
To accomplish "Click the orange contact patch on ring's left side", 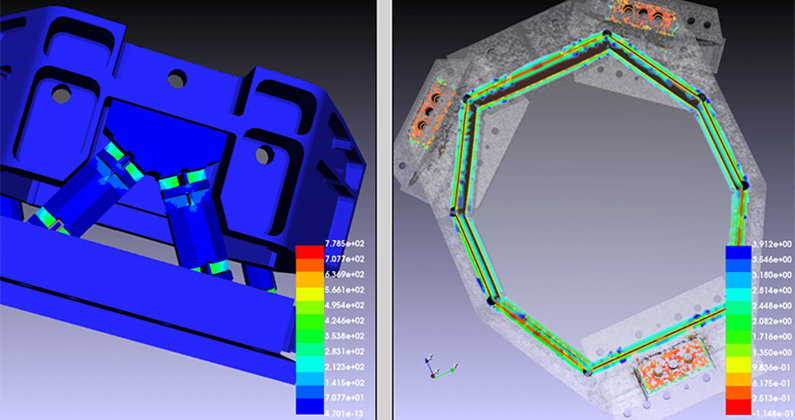I will point(430,113).
